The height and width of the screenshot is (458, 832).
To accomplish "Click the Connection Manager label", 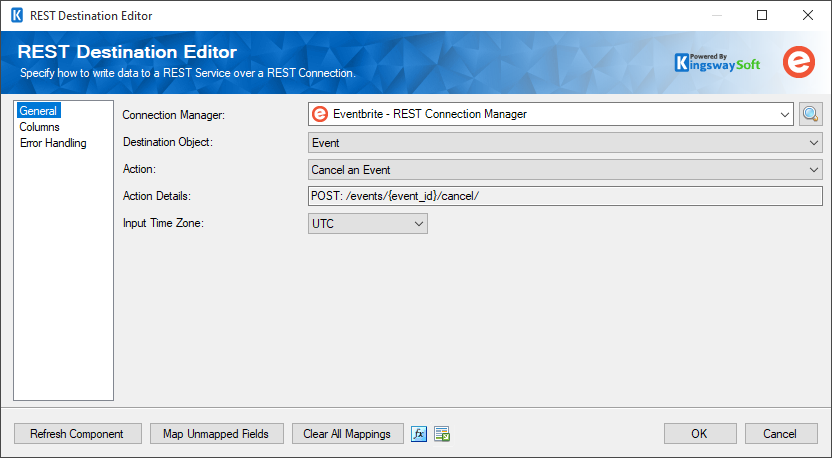I will click(x=174, y=115).
